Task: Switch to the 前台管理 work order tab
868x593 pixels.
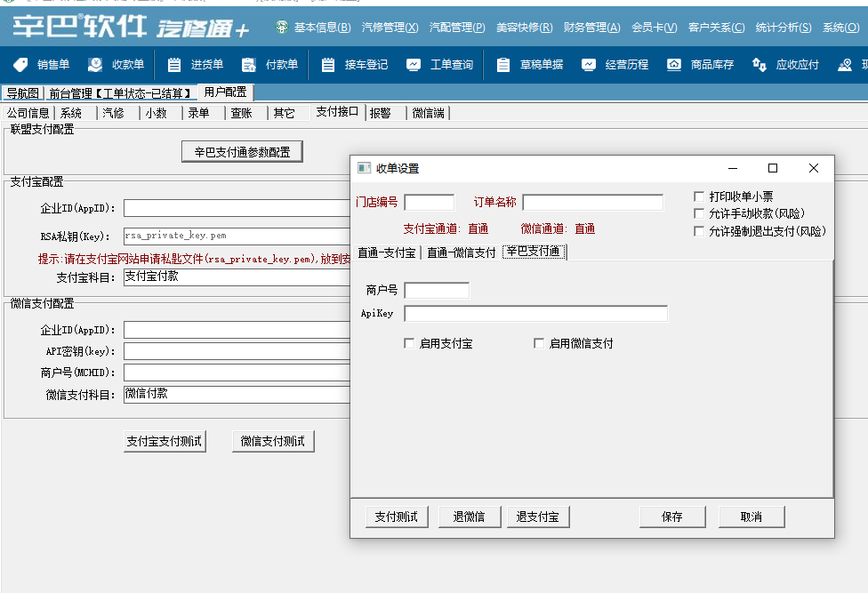Action: [x=120, y=93]
